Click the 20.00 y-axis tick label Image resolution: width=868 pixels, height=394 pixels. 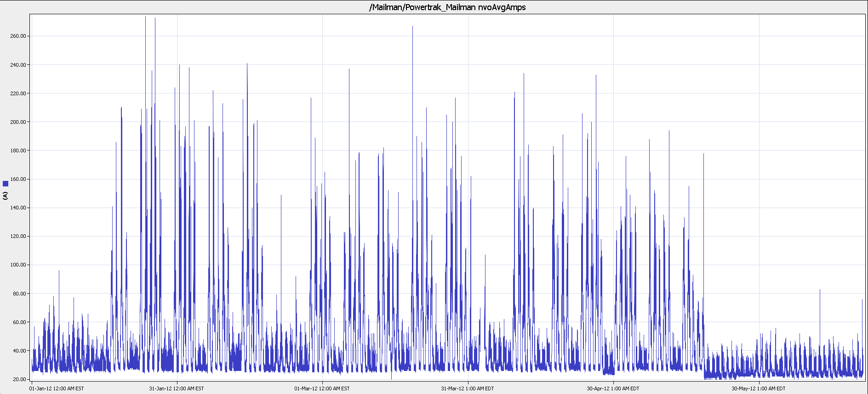(19, 379)
